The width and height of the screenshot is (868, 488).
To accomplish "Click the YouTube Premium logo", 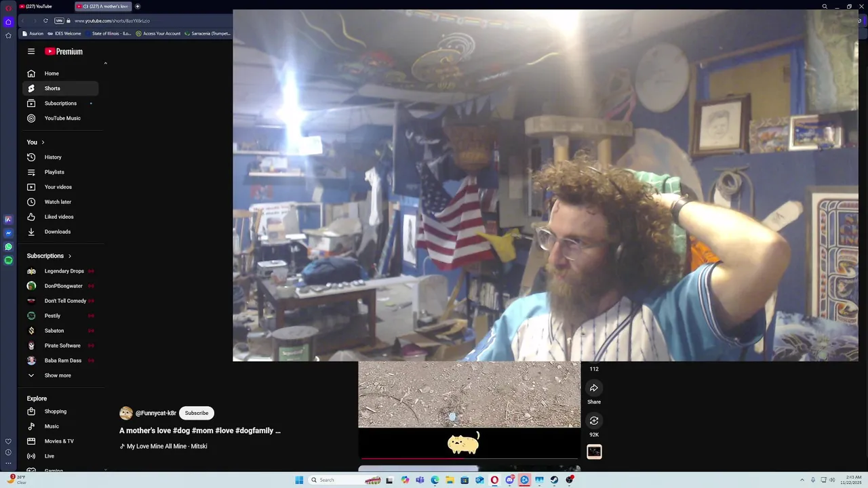I will (x=64, y=52).
